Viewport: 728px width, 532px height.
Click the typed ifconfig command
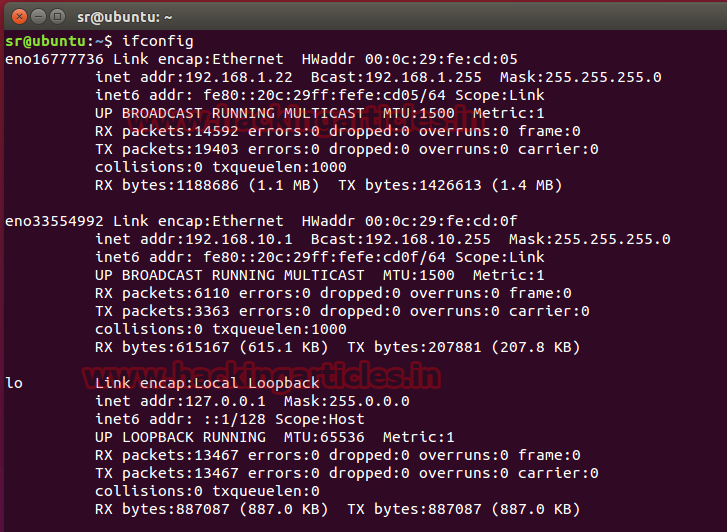coord(157,41)
